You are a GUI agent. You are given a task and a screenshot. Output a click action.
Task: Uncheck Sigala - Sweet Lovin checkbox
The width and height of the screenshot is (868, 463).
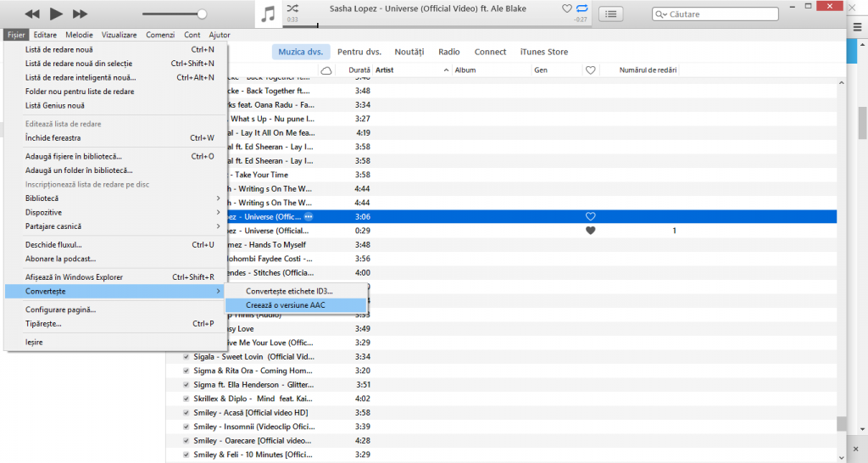coord(186,357)
